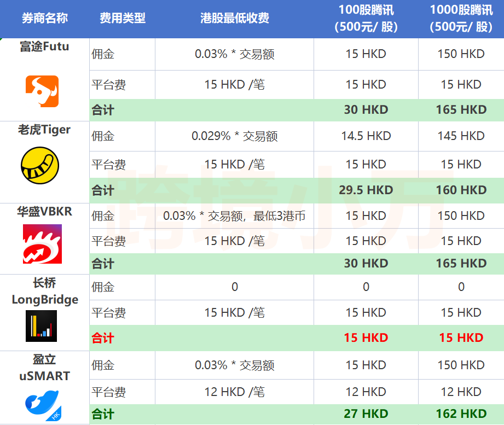
Task: Click Tiger's 15 HKD /笔 platform fee
Action: 235,165
